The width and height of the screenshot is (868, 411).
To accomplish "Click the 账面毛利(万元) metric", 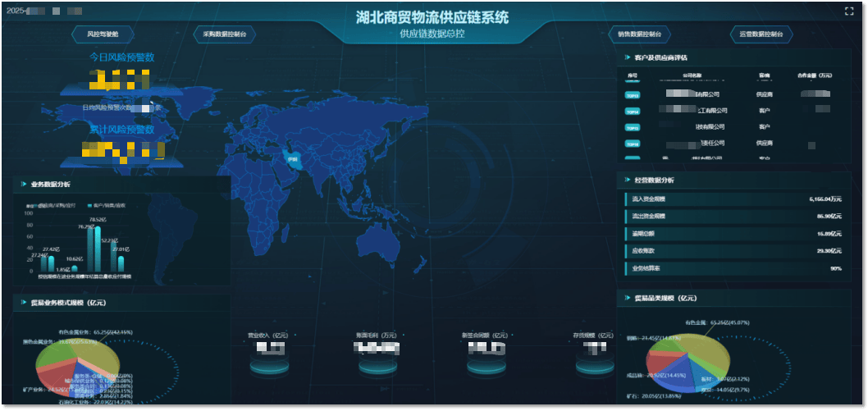I will [377, 336].
